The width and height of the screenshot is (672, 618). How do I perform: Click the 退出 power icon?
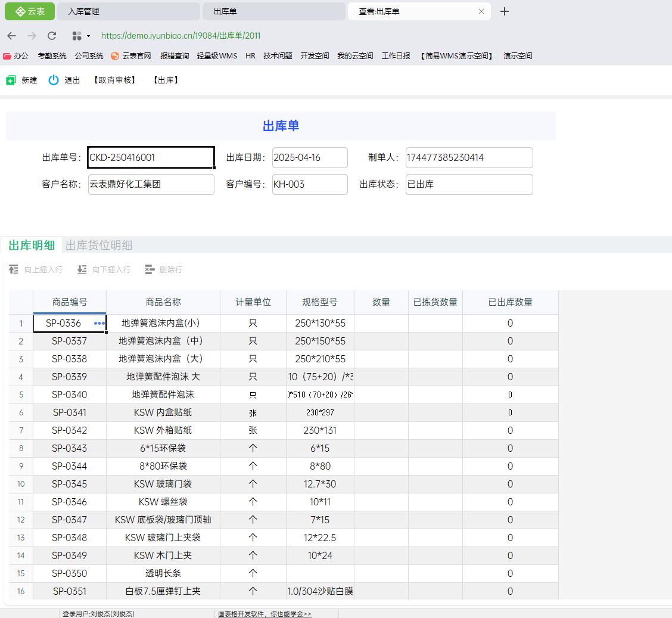coord(54,80)
